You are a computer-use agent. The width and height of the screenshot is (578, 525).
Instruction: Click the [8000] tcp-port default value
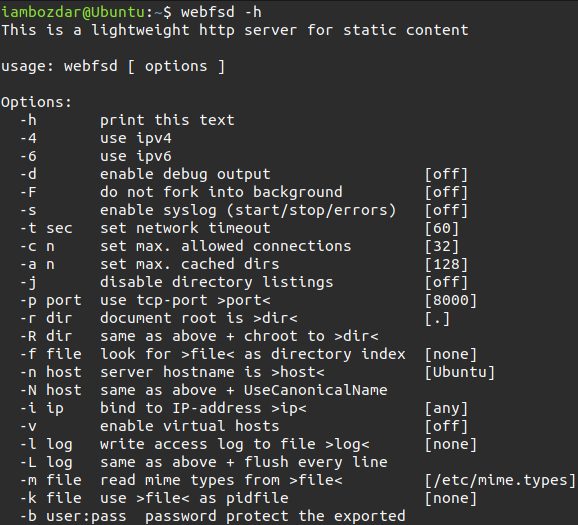[451, 300]
